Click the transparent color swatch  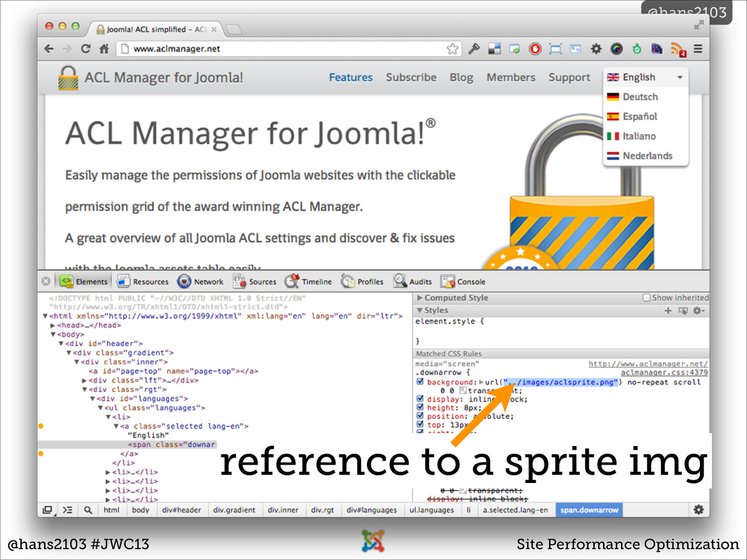(x=463, y=391)
